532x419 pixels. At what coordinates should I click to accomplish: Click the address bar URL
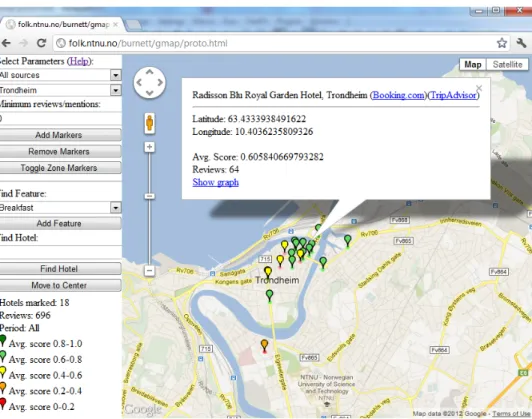click(x=148, y=43)
